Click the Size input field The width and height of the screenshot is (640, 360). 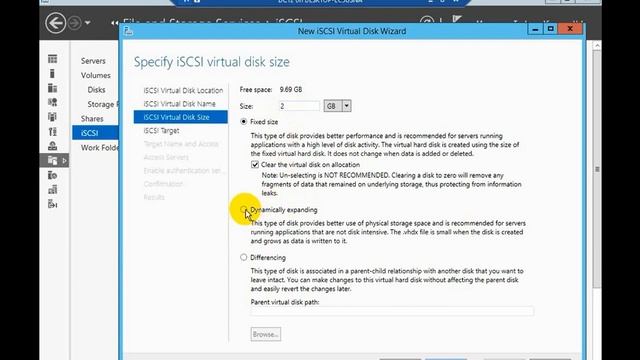click(299, 106)
